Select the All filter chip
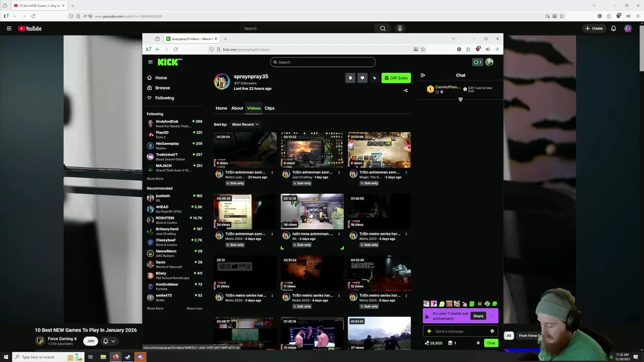 pos(509,336)
